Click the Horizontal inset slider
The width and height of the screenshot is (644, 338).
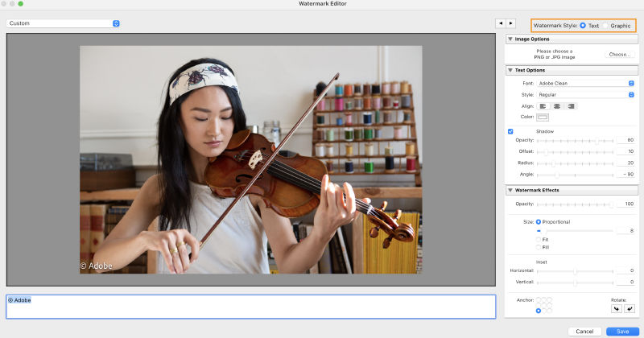tap(575, 271)
